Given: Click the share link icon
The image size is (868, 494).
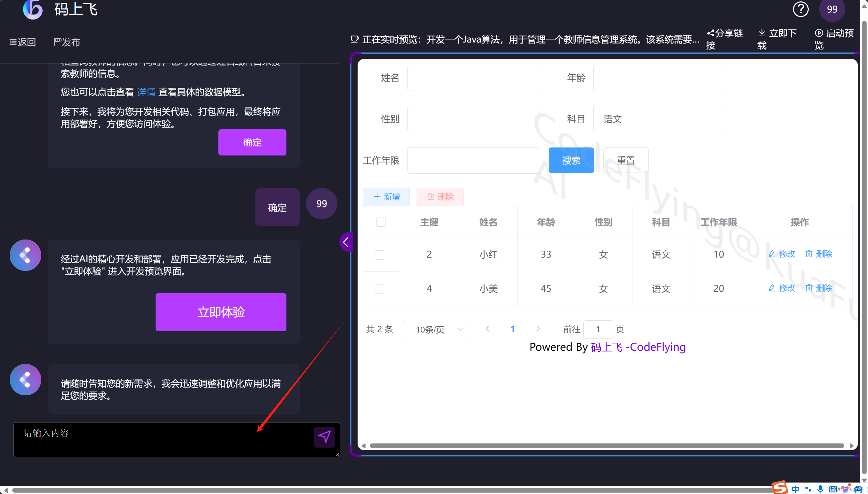Looking at the screenshot, I should pyautogui.click(x=711, y=33).
